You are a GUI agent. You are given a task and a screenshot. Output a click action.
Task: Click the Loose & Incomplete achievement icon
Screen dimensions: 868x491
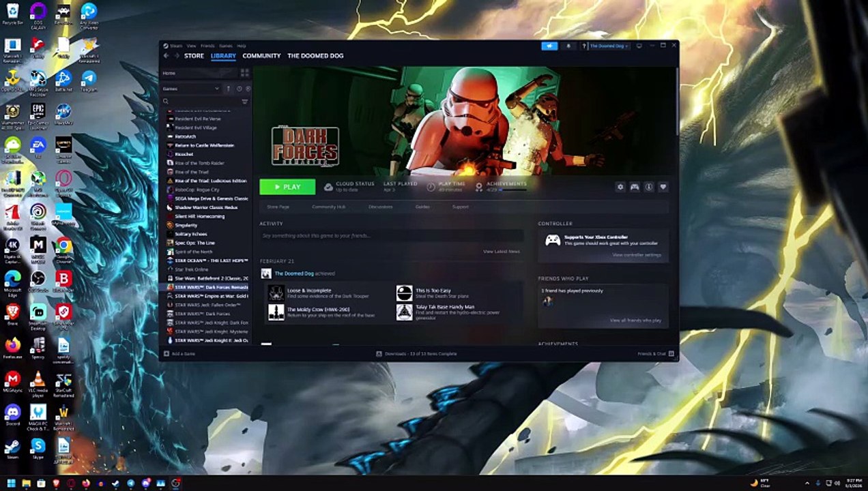(x=276, y=293)
